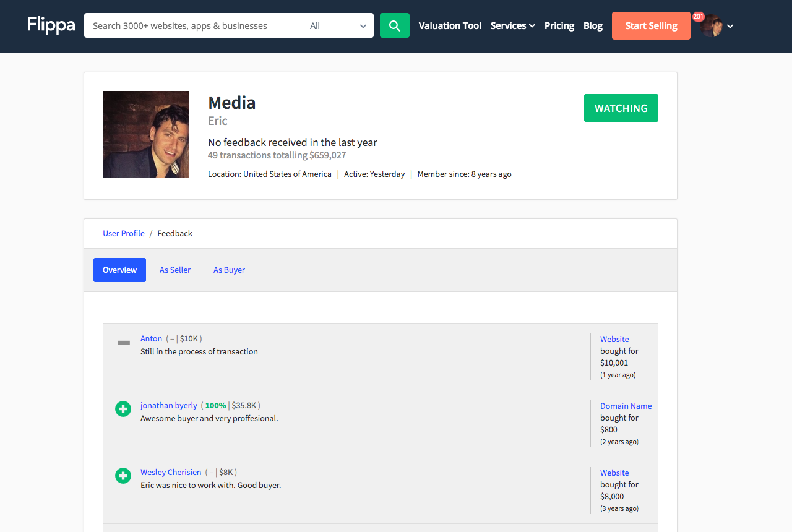Select the Overview tab
Viewport: 792px width, 532px height.
click(x=120, y=270)
